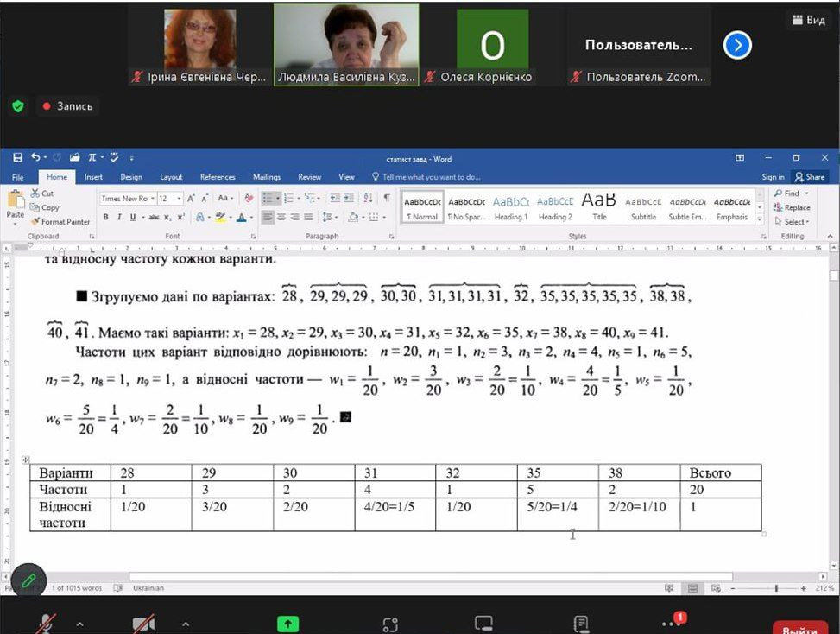Toggle Bold formatting
Viewport: 840px width, 634px height.
105,217
